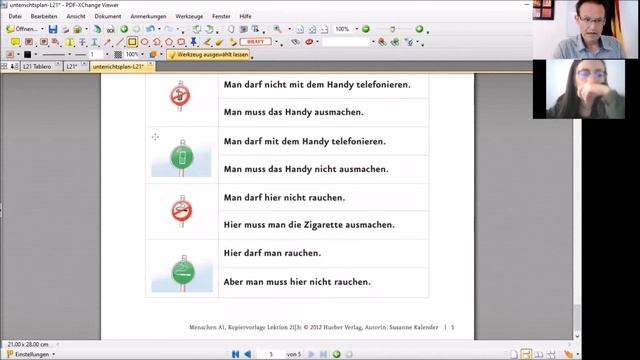640x360 pixels.
Task: Open the Dokument menu
Action: [108, 16]
